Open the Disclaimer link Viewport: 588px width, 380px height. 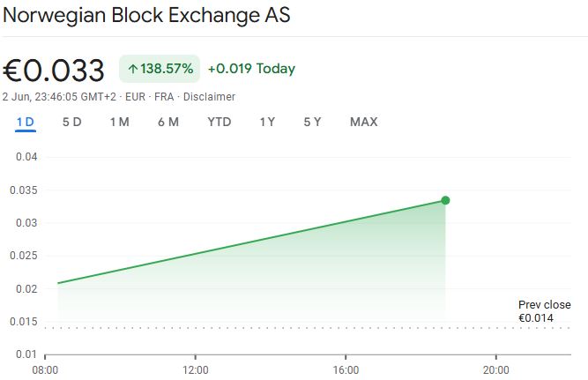point(211,96)
